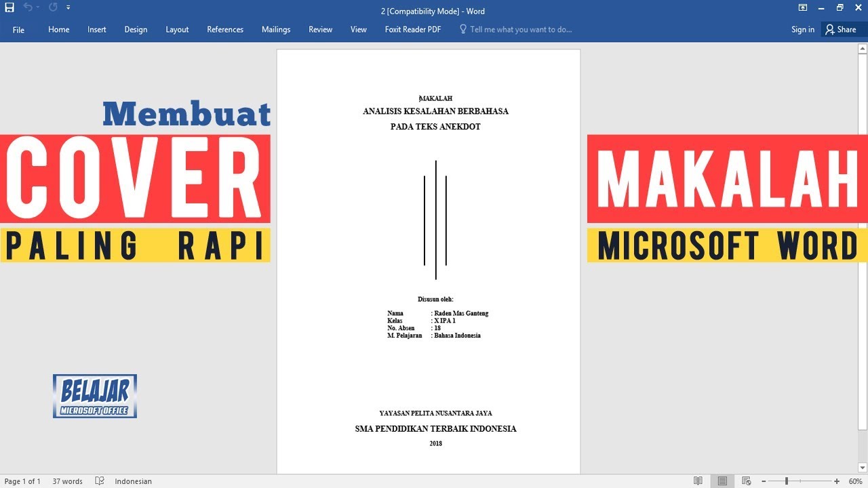Click the 37 words count
Viewport: 868px width, 488px height.
pos(67,481)
